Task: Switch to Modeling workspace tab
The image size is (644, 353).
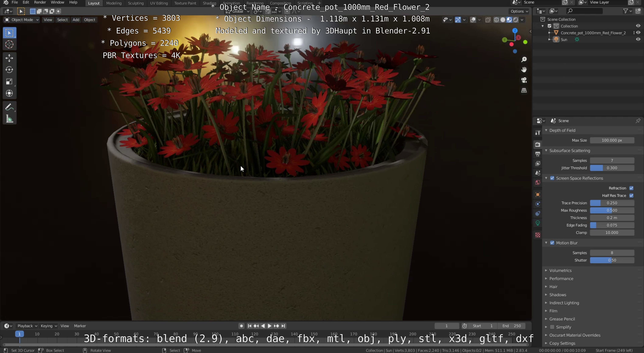Action: (114, 3)
